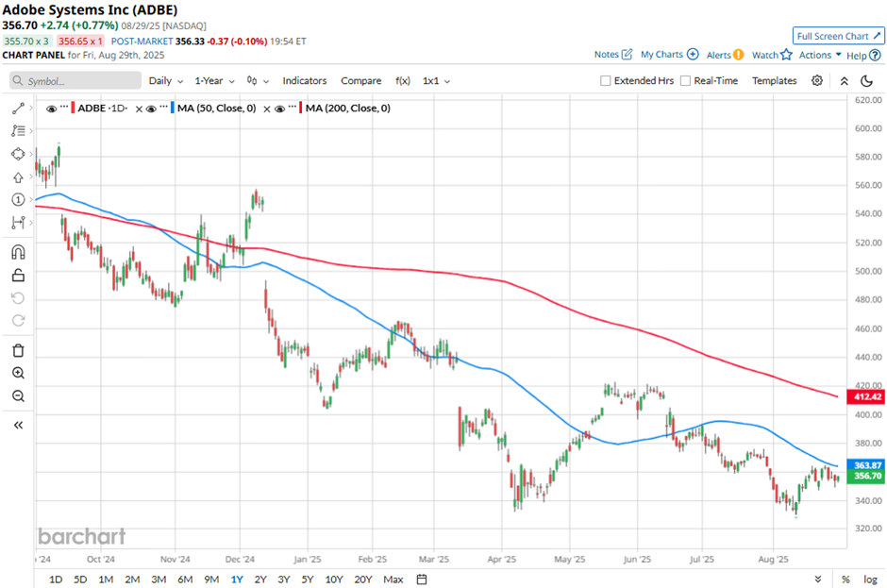Delete drawings with the trash icon
Screen dimensions: 887x588
[x=18, y=350]
